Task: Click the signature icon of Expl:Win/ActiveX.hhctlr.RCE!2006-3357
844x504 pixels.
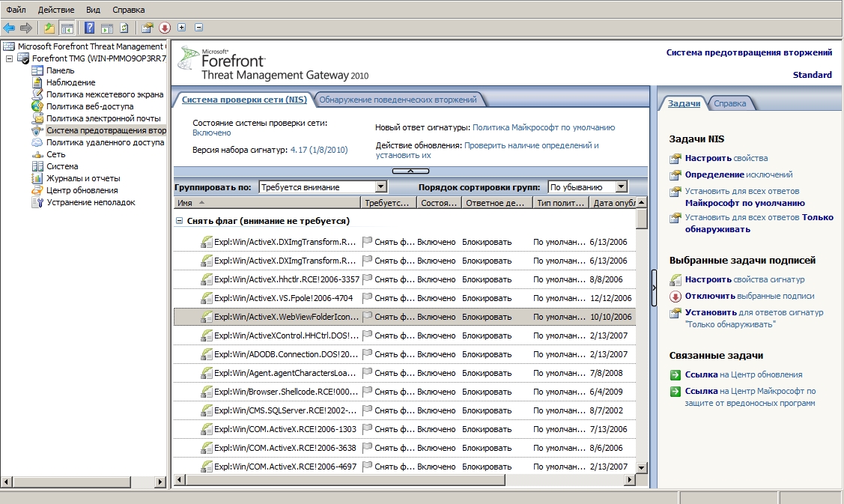Action: (x=206, y=279)
